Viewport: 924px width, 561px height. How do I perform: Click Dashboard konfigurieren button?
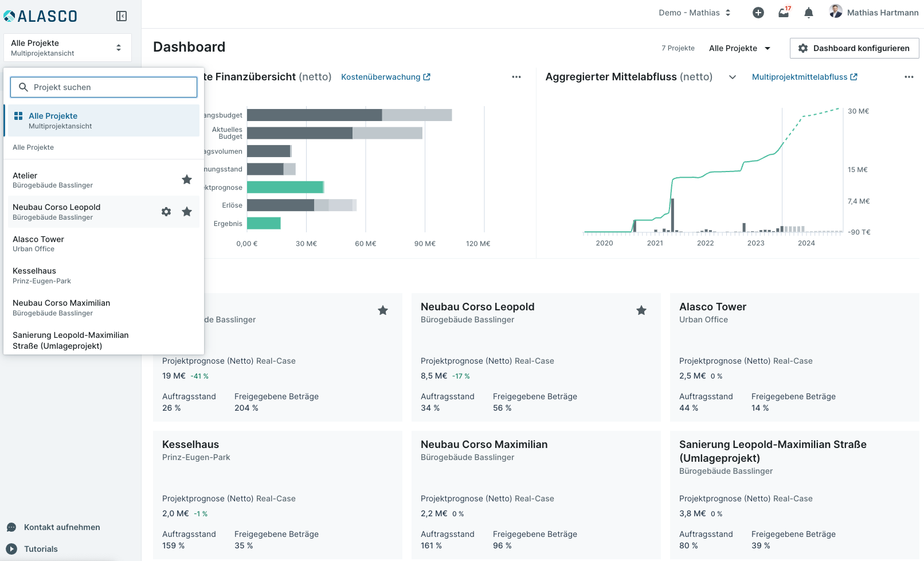pyautogui.click(x=854, y=48)
